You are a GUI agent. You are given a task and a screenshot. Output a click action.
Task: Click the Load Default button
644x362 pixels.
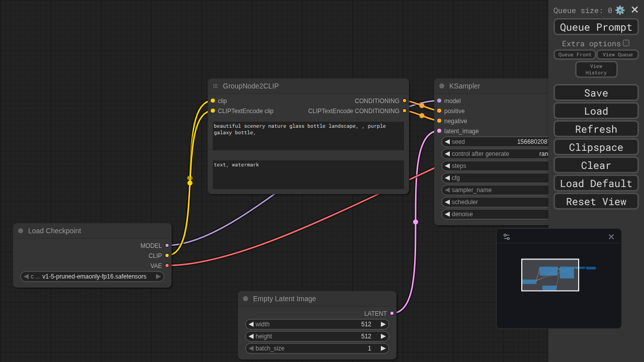coord(596,184)
